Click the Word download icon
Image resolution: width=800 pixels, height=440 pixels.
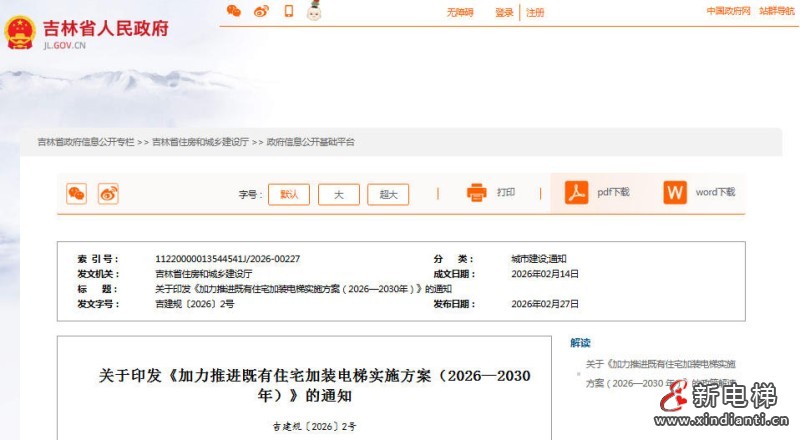675,192
